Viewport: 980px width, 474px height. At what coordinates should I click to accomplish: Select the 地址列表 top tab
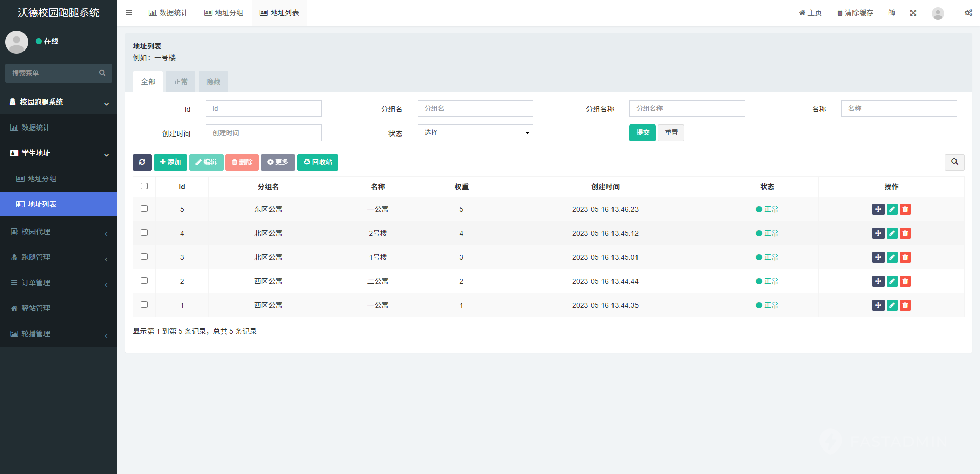279,13
